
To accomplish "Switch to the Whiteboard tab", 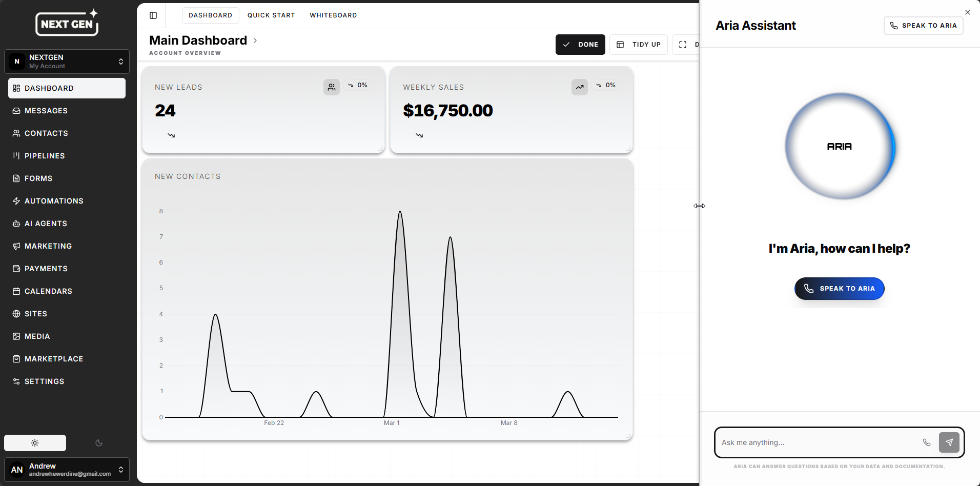I will tap(333, 15).
